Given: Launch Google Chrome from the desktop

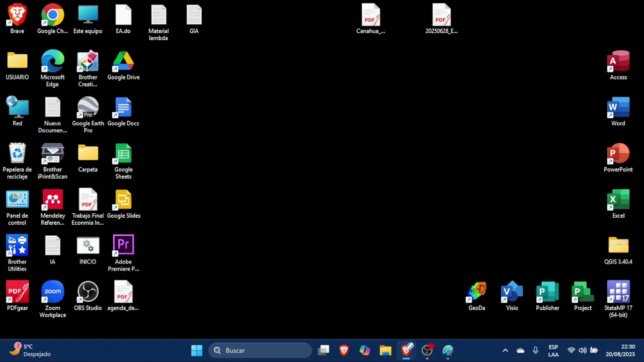Looking at the screenshot, I should [52, 19].
